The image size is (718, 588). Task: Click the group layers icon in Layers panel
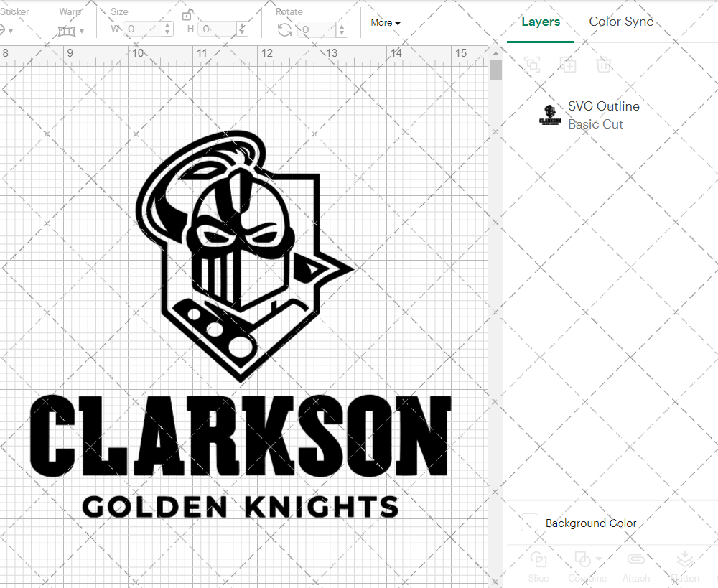[533, 65]
